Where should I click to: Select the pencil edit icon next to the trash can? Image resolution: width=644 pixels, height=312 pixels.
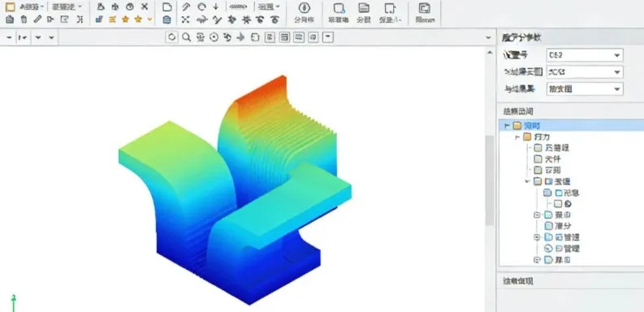[37, 19]
